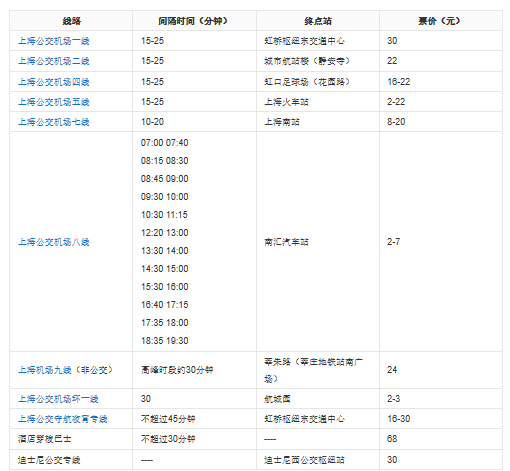Viewport: 510px width, 471px height.
Task: Select the 08:15 08:30 departure times
Action: [165, 161]
